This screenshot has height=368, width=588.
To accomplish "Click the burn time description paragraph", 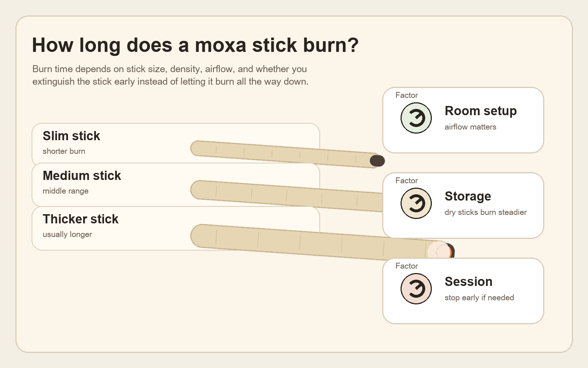I will tap(171, 75).
